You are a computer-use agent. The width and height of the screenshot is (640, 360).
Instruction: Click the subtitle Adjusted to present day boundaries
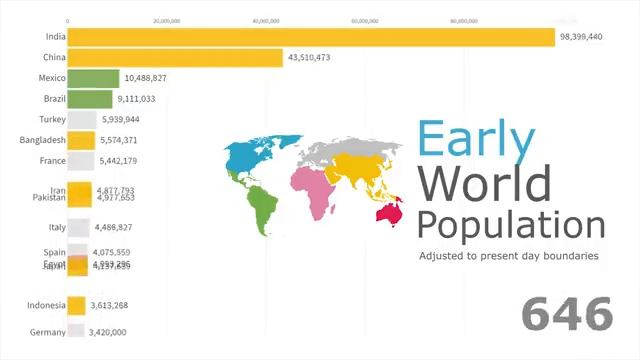tap(509, 256)
